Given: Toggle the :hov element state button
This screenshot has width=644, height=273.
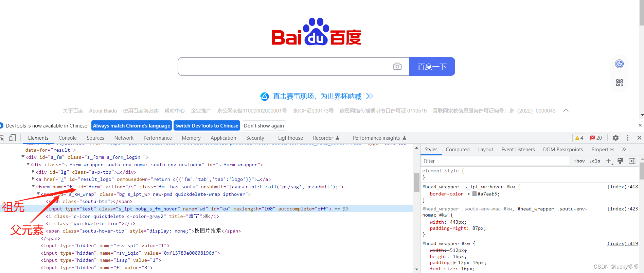Looking at the screenshot, I should point(579,161).
